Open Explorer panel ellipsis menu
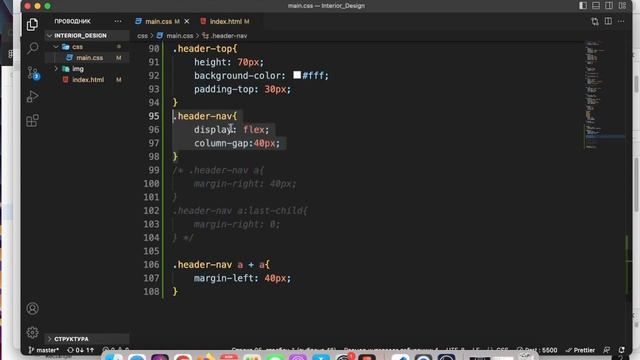640x360 pixels. 118,21
